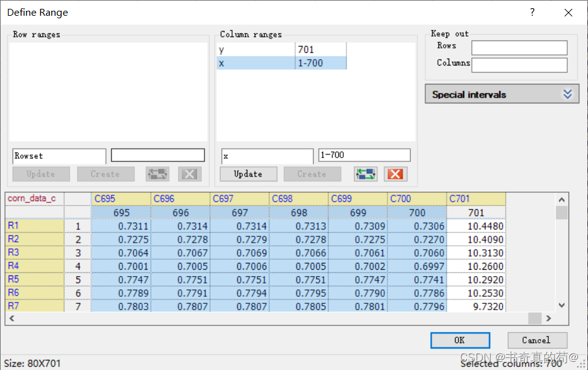Viewport: 588px width, 370px height.
Task: Click Update under Column ranges
Action: [x=248, y=174]
